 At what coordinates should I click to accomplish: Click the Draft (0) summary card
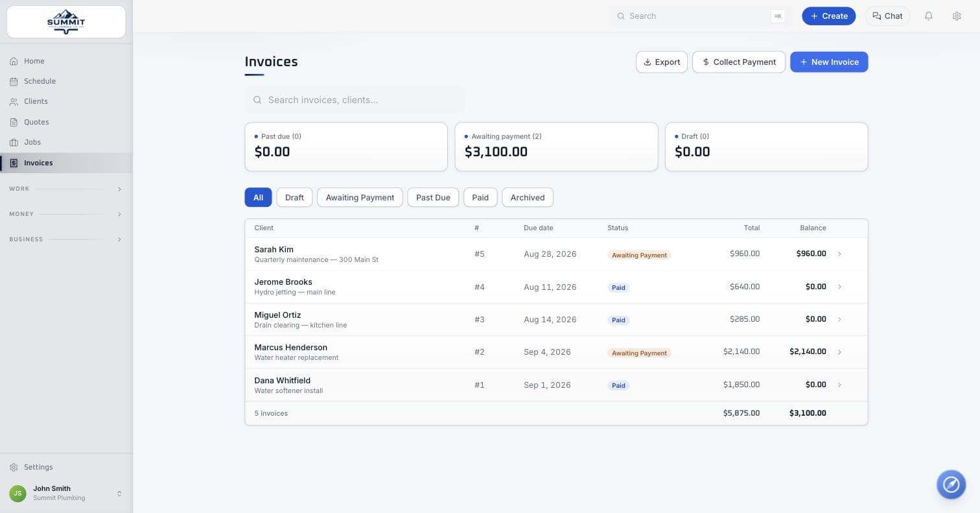tap(767, 147)
